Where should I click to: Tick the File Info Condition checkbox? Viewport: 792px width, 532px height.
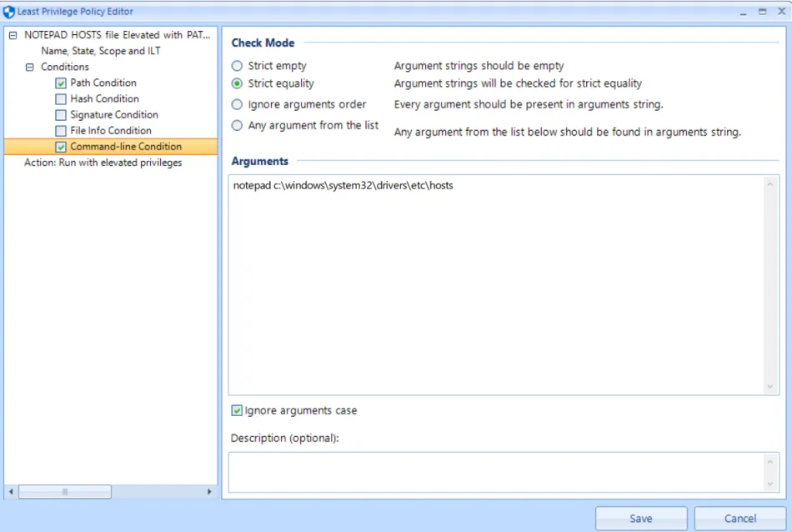(x=61, y=131)
